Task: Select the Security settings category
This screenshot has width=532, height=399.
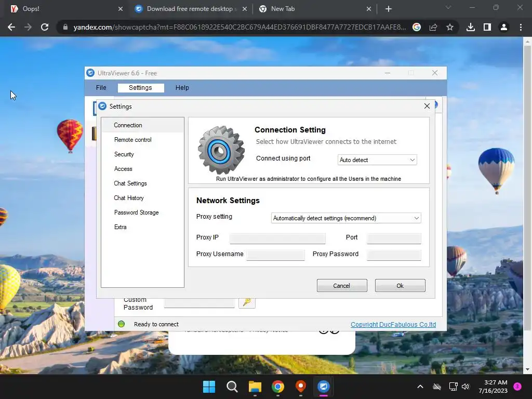Action: 143,154
